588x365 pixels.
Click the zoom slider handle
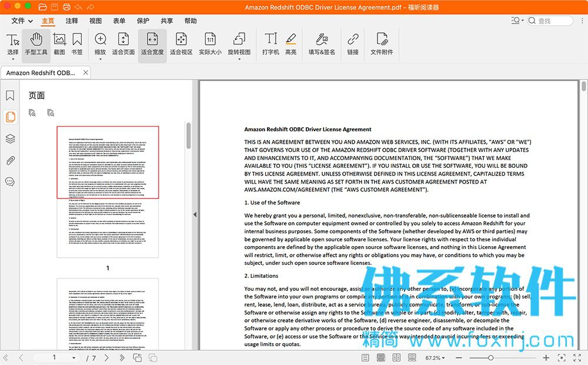pos(490,358)
